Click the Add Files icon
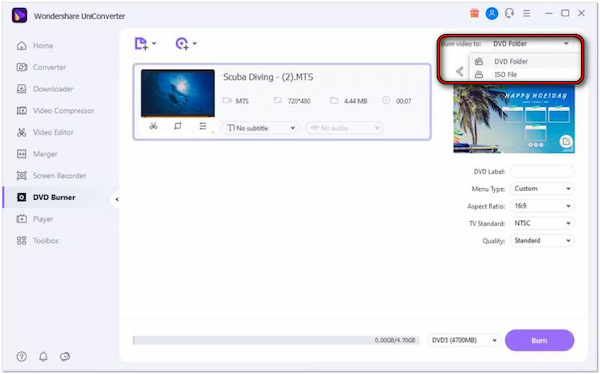This screenshot has width=600, height=374. pyautogui.click(x=145, y=44)
